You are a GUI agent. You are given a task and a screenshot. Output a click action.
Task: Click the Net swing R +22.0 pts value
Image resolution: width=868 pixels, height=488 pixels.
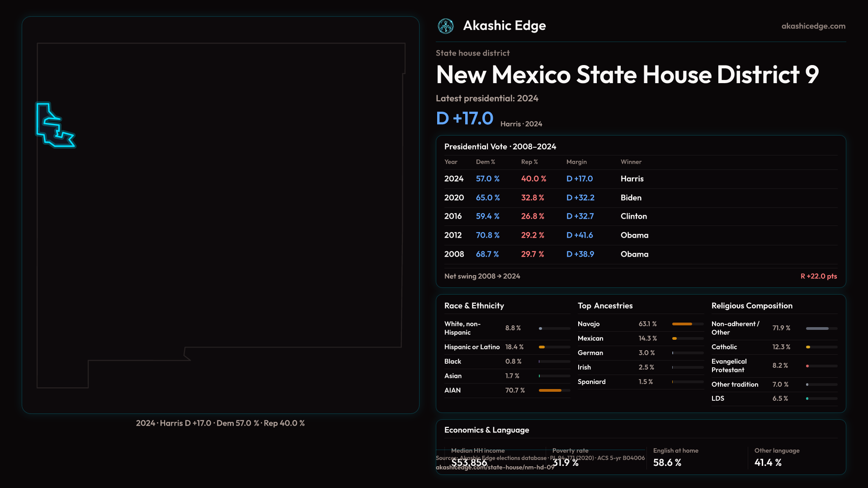point(818,276)
